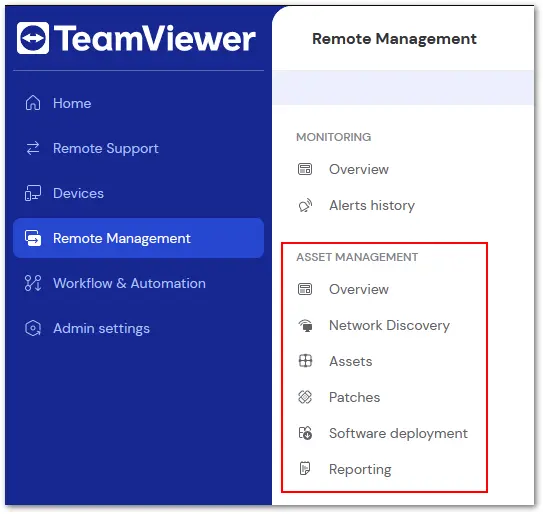Open Asset Management Overview page
The image size is (543, 514).
pos(359,289)
